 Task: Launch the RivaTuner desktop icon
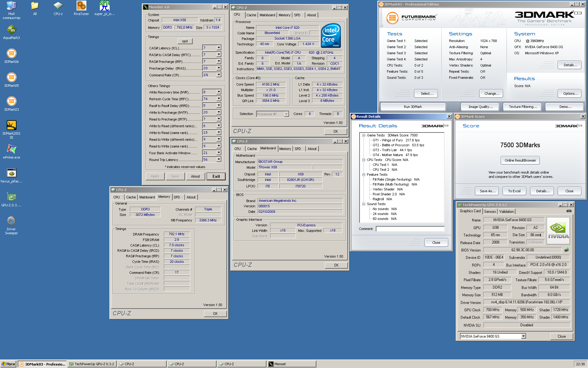pos(81,8)
